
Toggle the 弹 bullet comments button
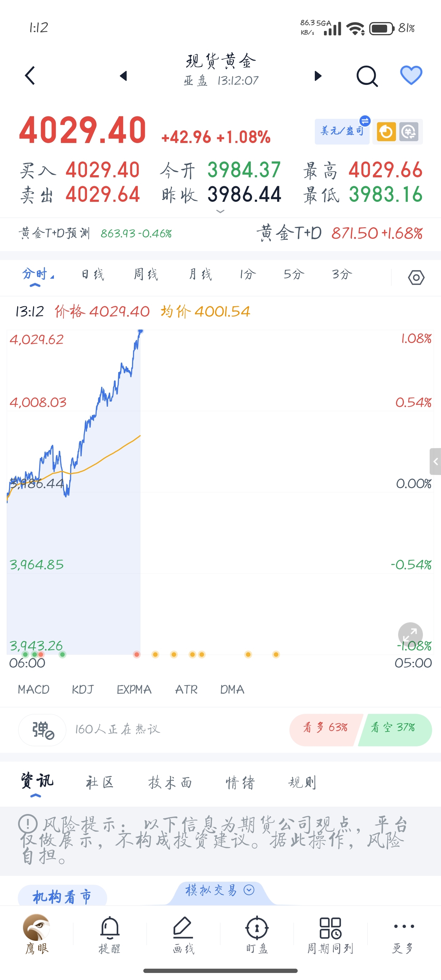(42, 730)
